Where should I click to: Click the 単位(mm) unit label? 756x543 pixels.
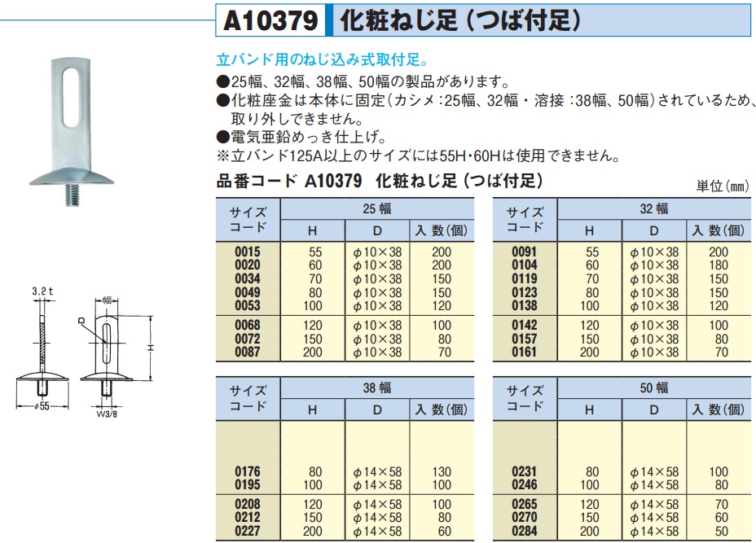pyautogui.click(x=722, y=186)
